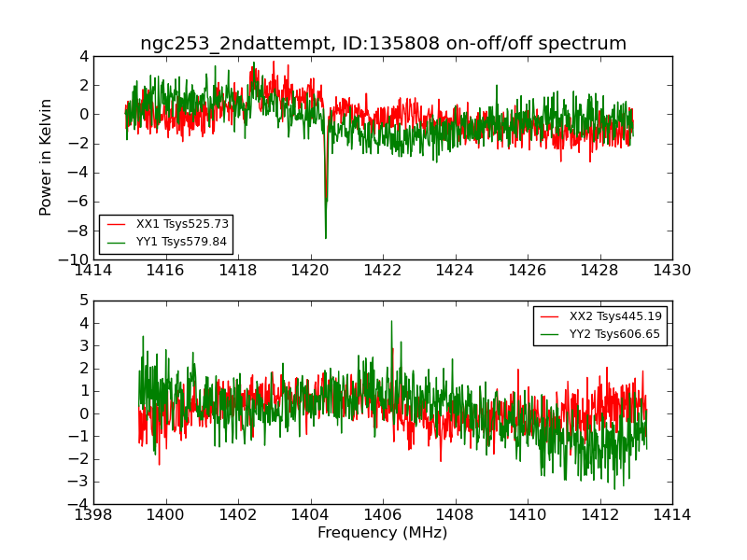This screenshot has width=747, height=560.
Task: Click the −6 tick on the power axis
Action: tap(78, 202)
